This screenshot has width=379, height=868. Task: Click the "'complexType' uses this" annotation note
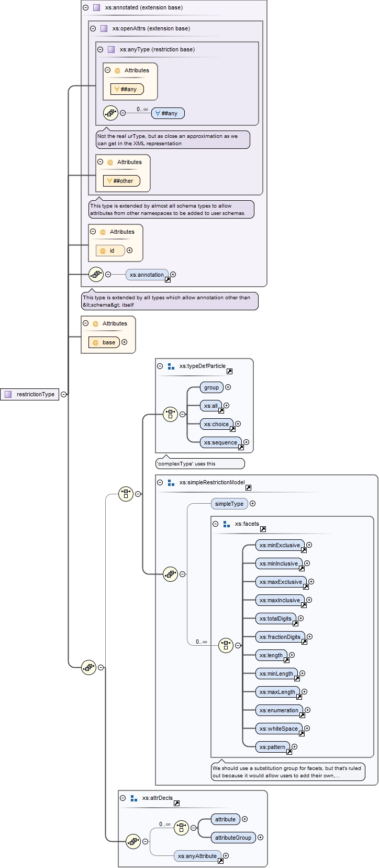coord(200,463)
